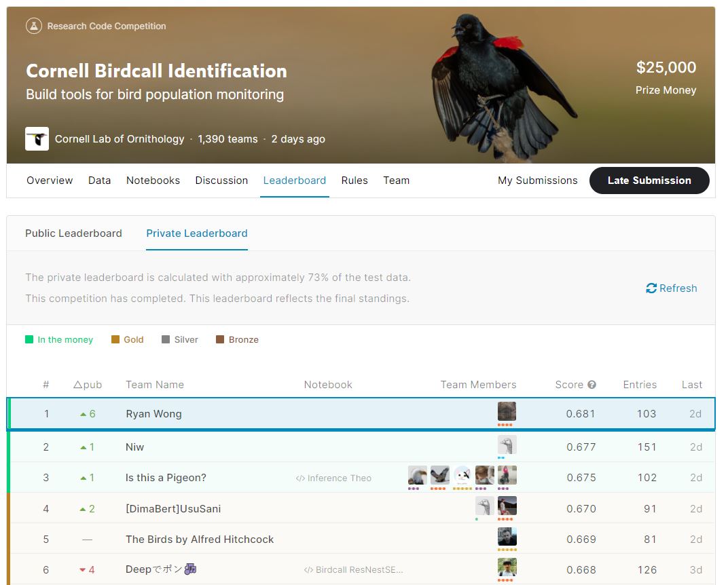Viewport: 728px width, 585px height.
Task: Click the Refresh icon on leaderboard
Action: pyautogui.click(x=651, y=288)
